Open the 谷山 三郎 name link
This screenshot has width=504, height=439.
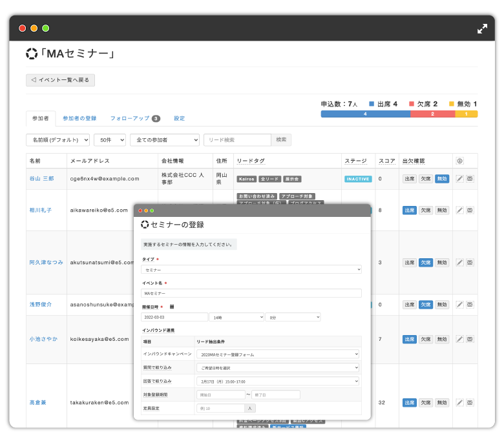click(x=41, y=179)
